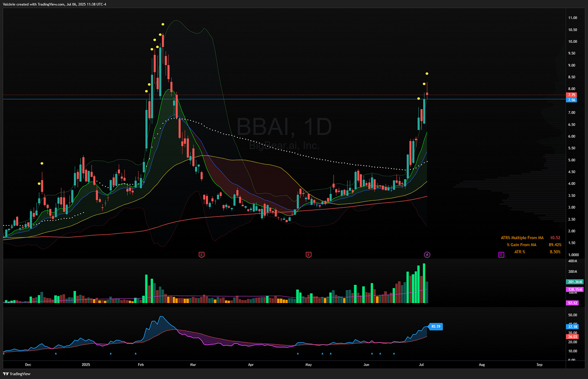Image resolution: width=588 pixels, height=379 pixels.
Task: Click the red 7.75 price label
Action: (x=572, y=95)
